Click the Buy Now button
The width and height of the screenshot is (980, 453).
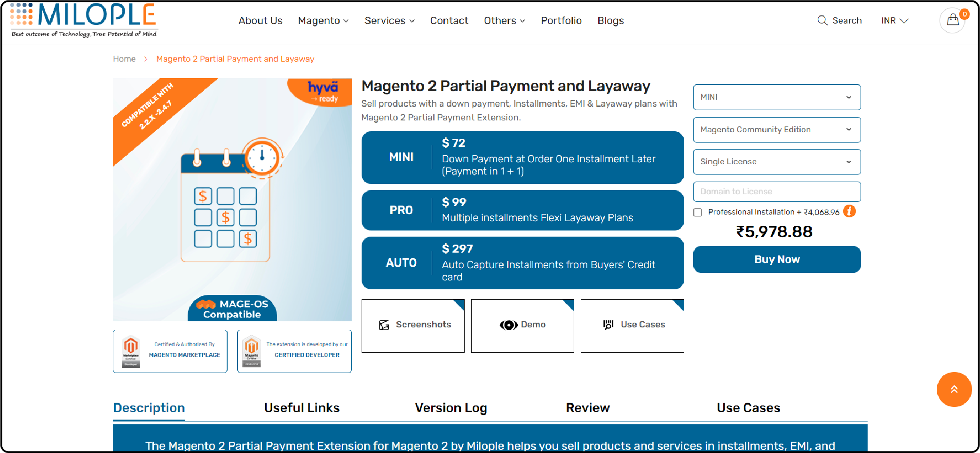(x=777, y=259)
